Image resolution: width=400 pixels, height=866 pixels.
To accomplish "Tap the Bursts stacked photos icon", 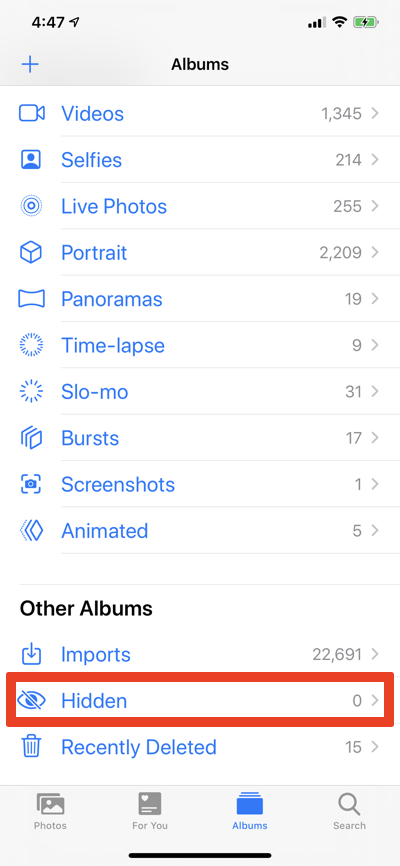I will click(31, 438).
